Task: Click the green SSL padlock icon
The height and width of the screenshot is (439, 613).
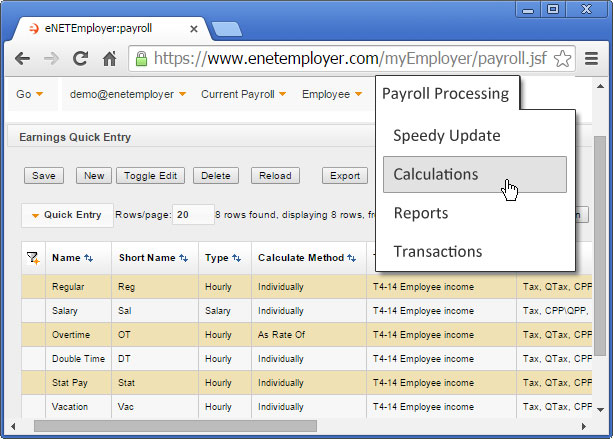Action: pyautogui.click(x=141, y=59)
